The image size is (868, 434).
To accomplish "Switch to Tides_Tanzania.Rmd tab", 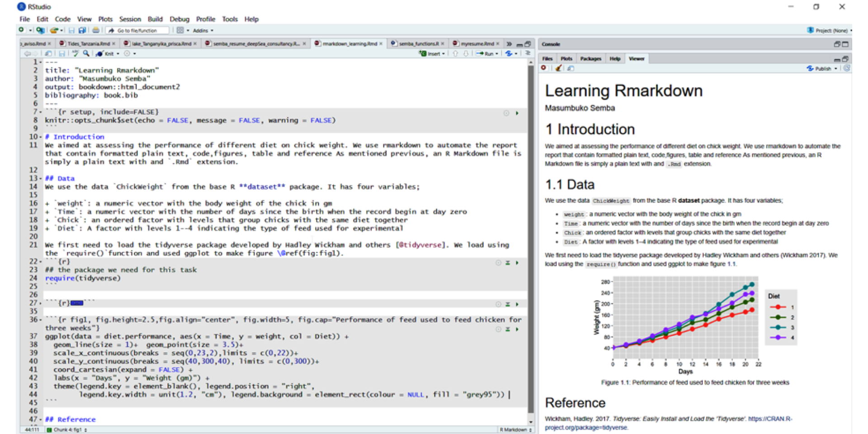I will point(88,44).
